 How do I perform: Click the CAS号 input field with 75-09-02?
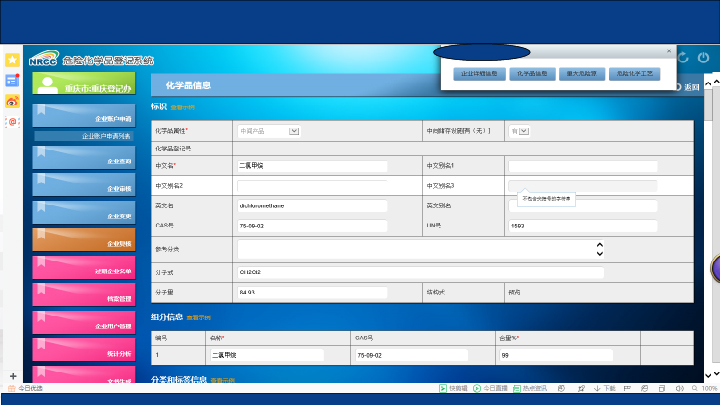pyautogui.click(x=313, y=226)
